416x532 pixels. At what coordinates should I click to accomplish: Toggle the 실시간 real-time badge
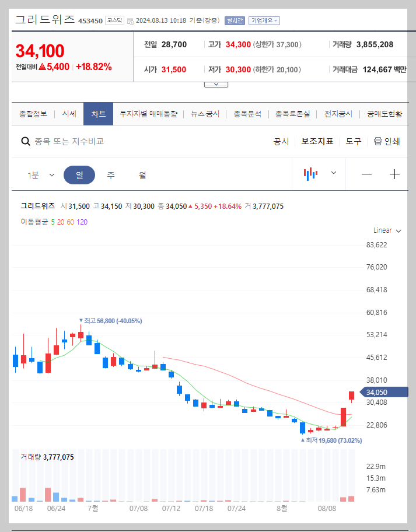(234, 20)
